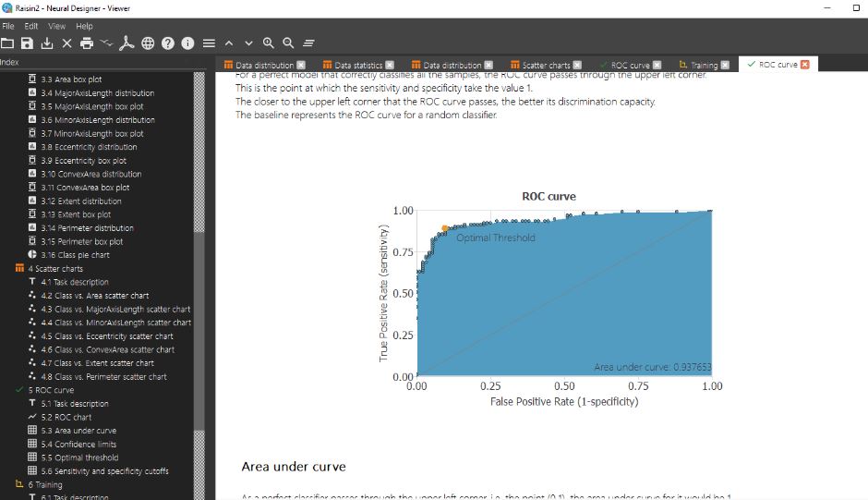Select 3.14 Perimeter distribution item

pyautogui.click(x=87, y=228)
